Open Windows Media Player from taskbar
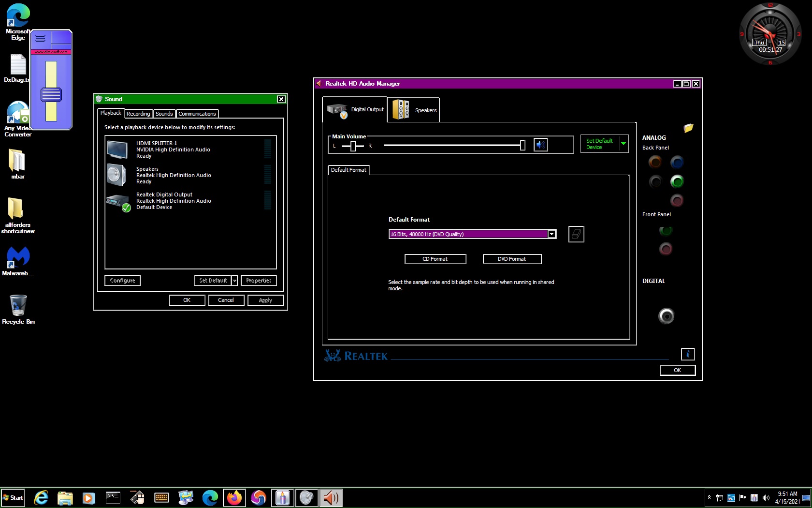The height and width of the screenshot is (508, 812). [88, 498]
